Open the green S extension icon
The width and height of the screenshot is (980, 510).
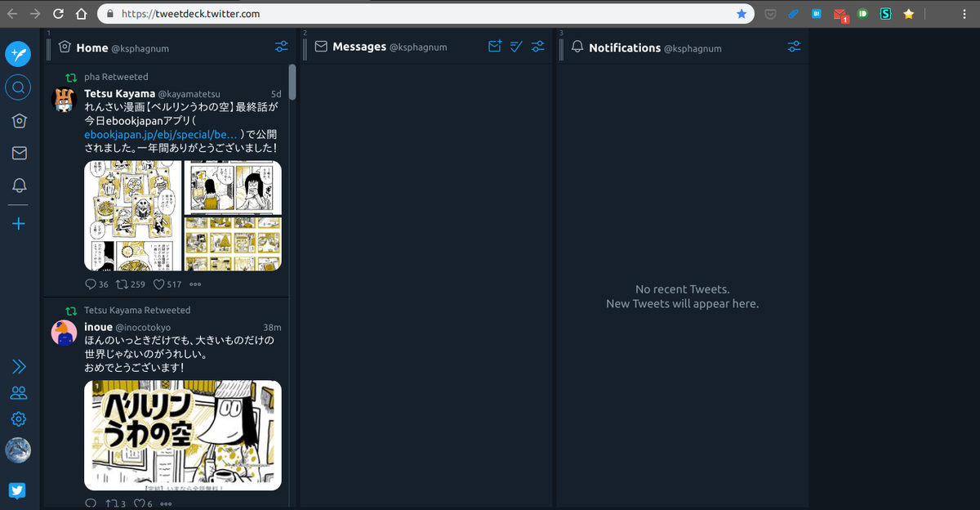(885, 13)
